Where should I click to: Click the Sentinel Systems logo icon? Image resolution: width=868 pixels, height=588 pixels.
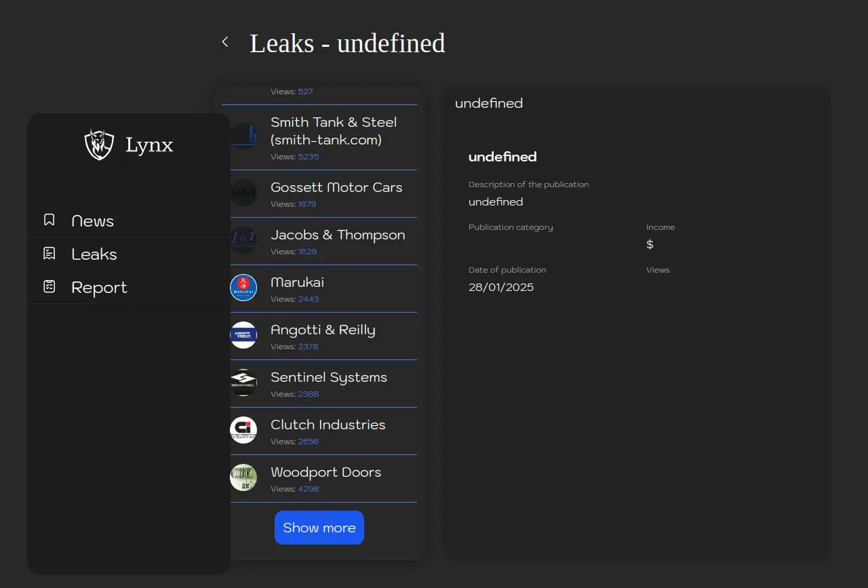click(x=243, y=383)
